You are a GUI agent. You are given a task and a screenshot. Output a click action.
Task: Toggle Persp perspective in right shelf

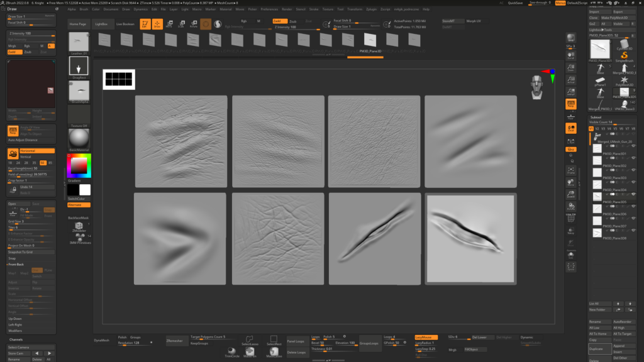point(570,104)
